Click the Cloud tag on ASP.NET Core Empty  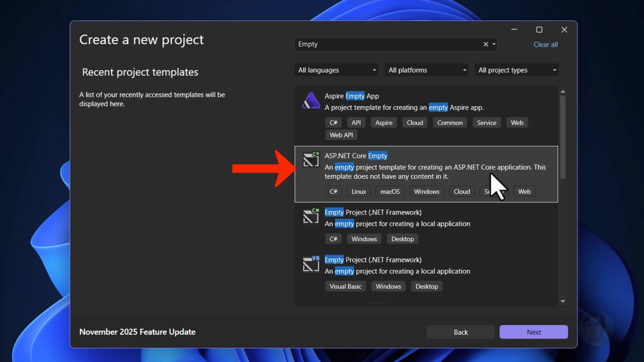pyautogui.click(x=462, y=191)
